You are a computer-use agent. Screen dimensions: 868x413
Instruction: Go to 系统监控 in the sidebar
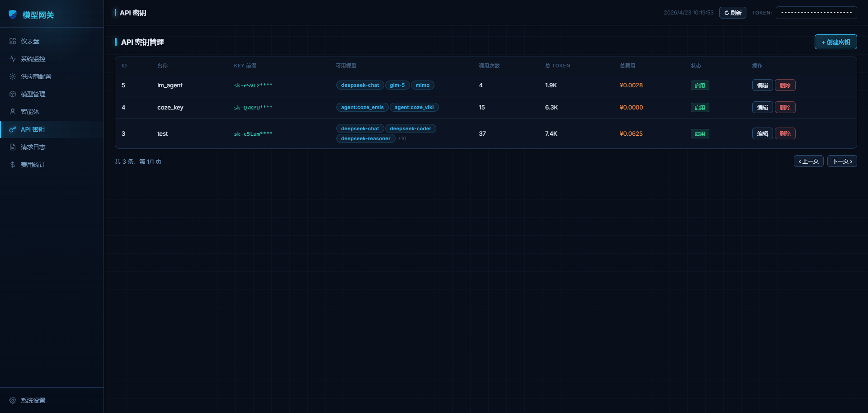(x=52, y=59)
